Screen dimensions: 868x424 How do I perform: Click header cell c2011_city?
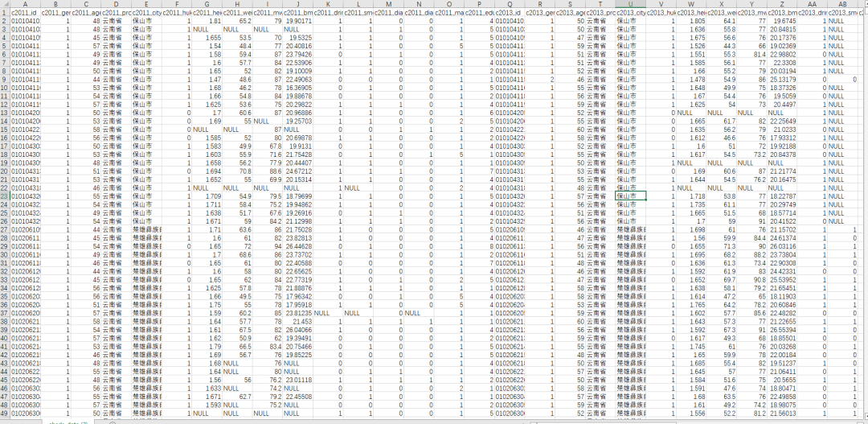click(x=146, y=11)
